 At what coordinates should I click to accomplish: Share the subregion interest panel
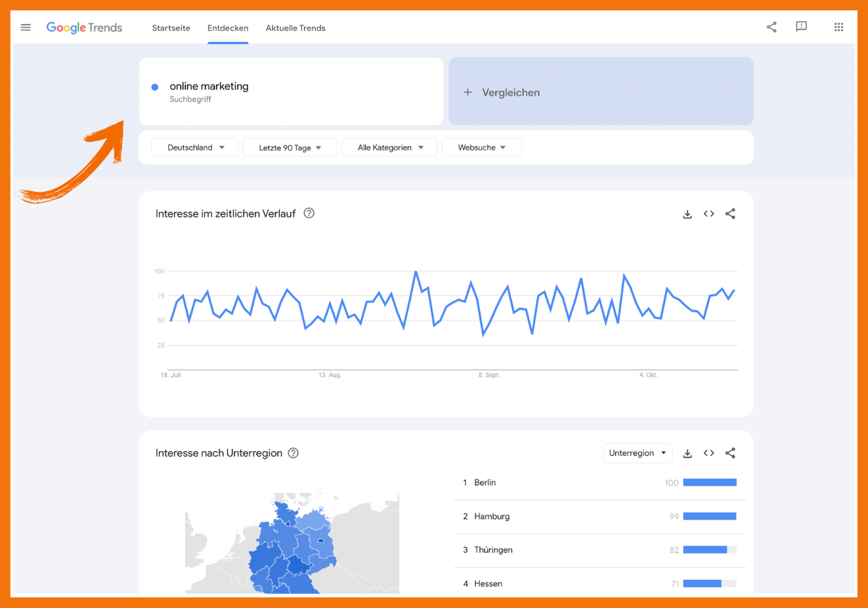pyautogui.click(x=730, y=453)
